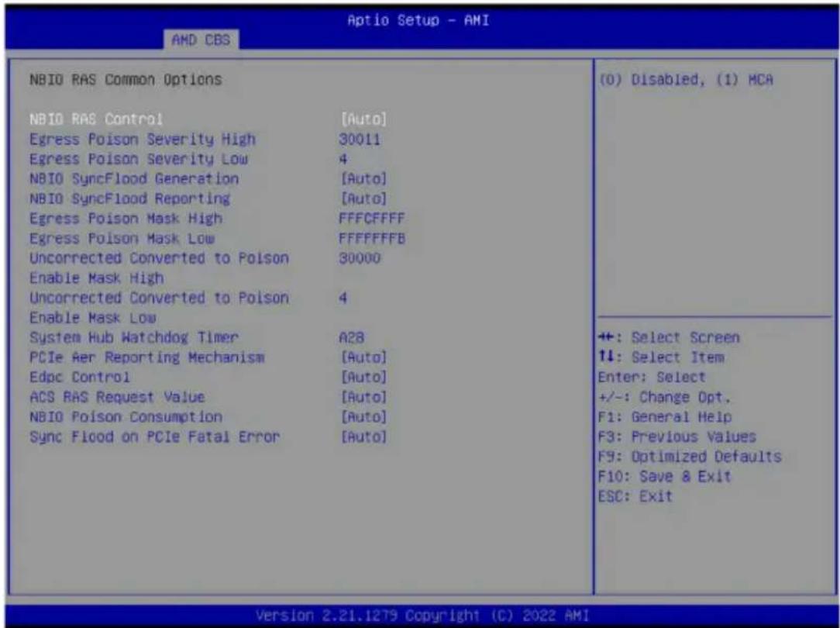Click the NBIO RAS Common Options heading
This screenshot has height=628, width=840.
126,79
